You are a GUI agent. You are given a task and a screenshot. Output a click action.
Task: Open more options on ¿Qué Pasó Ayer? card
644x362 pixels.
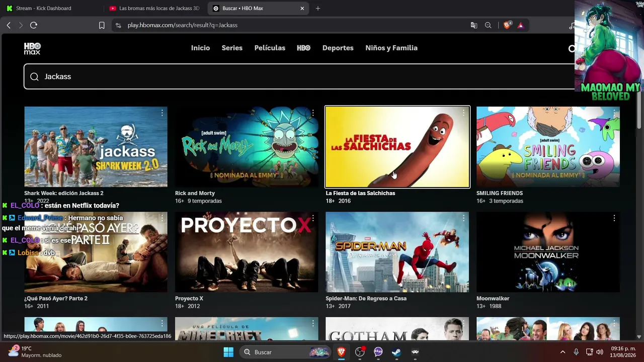(x=162, y=218)
